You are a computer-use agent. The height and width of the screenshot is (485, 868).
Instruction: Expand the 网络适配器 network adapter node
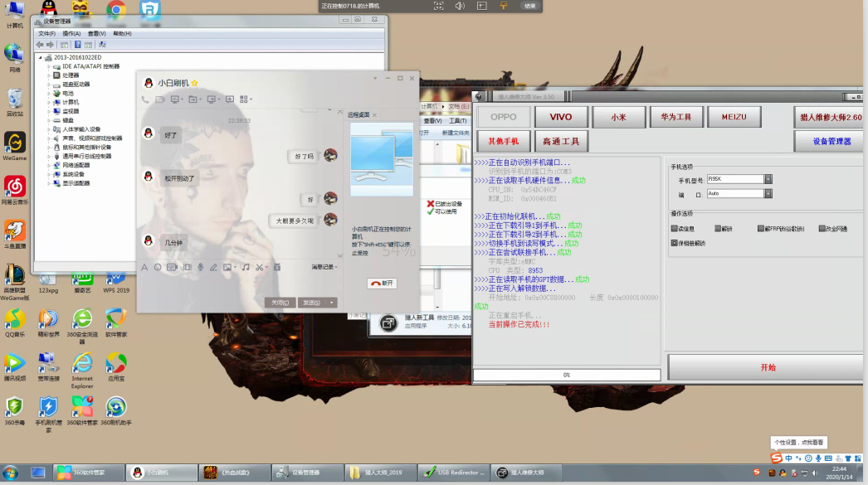click(x=49, y=165)
